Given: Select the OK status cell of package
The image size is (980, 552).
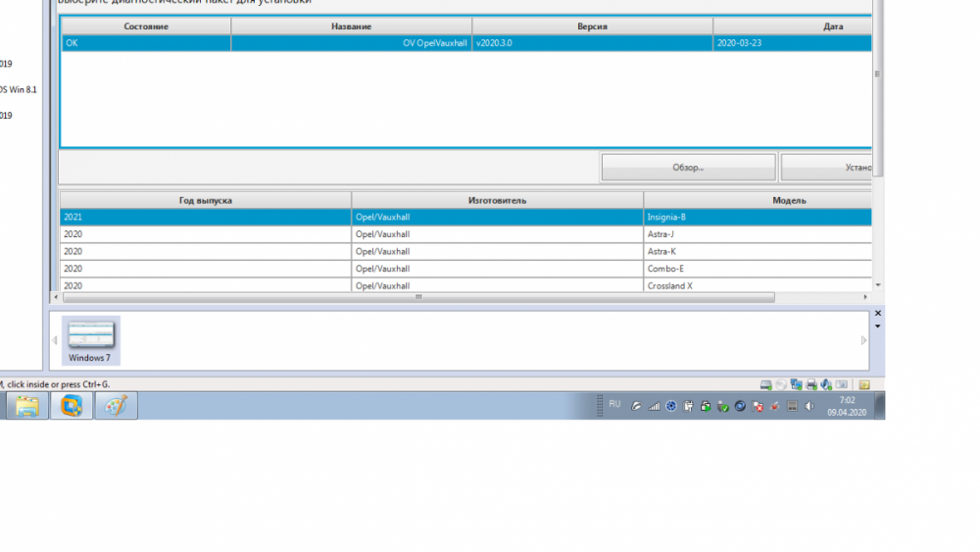Looking at the screenshot, I should point(146,43).
